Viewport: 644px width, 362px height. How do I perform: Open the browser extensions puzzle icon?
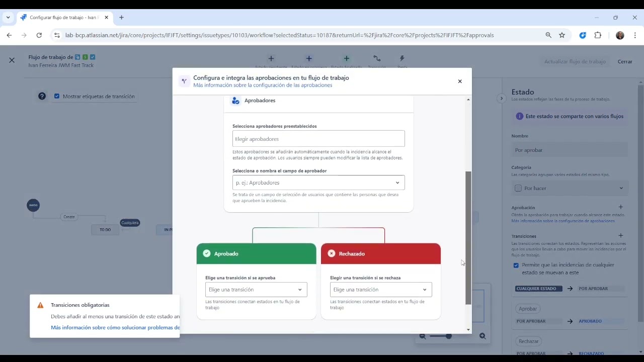(x=598, y=35)
